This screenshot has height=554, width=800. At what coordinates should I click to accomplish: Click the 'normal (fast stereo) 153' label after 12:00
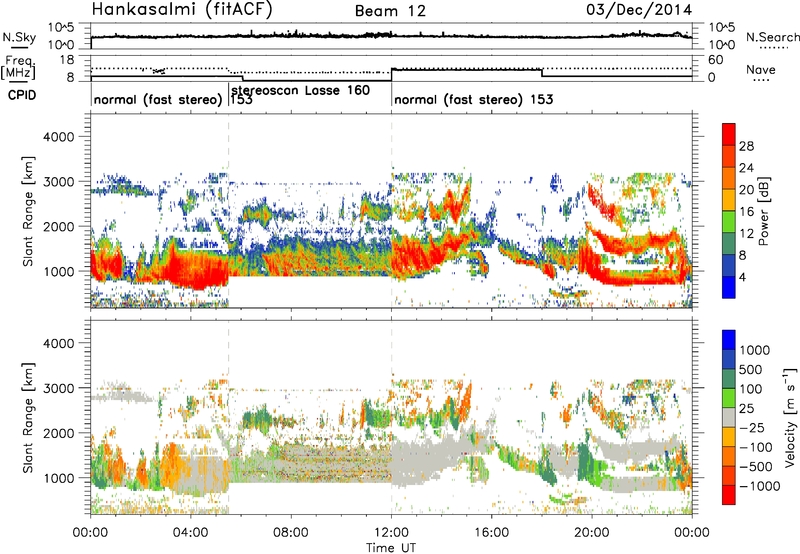pyautogui.click(x=473, y=99)
